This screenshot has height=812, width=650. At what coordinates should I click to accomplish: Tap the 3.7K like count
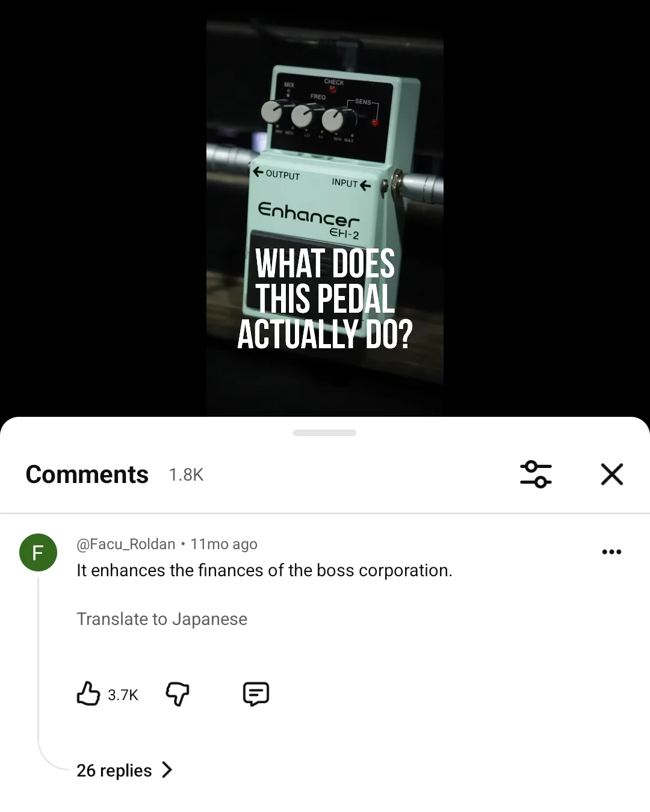coord(123,695)
